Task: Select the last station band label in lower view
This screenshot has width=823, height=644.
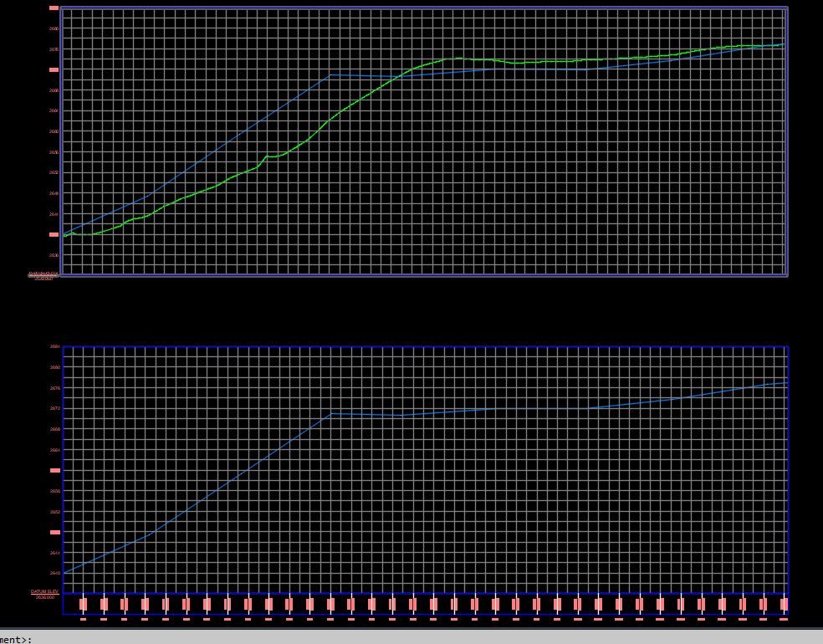Action: tap(784, 604)
